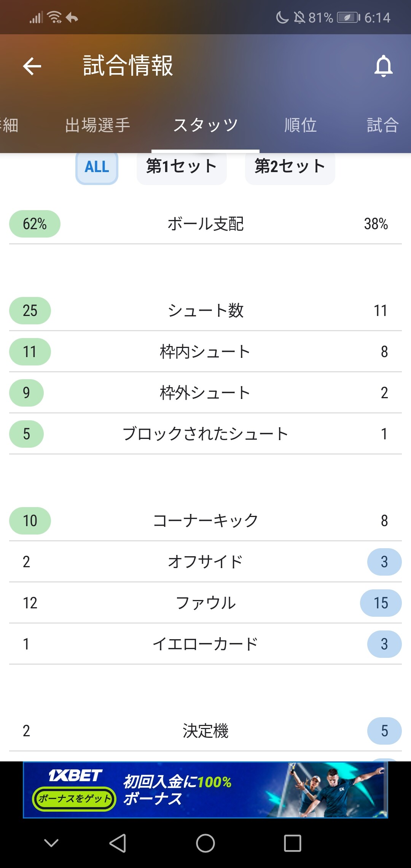The width and height of the screenshot is (411, 868).
Task: Switch to the 出場選手 tab
Action: click(97, 125)
